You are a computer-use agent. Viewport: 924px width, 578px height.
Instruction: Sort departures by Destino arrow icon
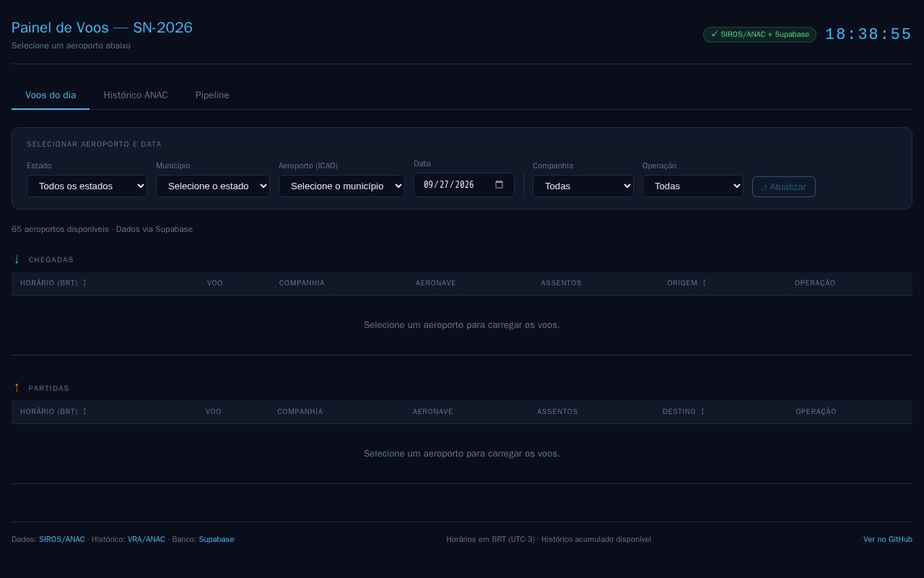(x=702, y=411)
